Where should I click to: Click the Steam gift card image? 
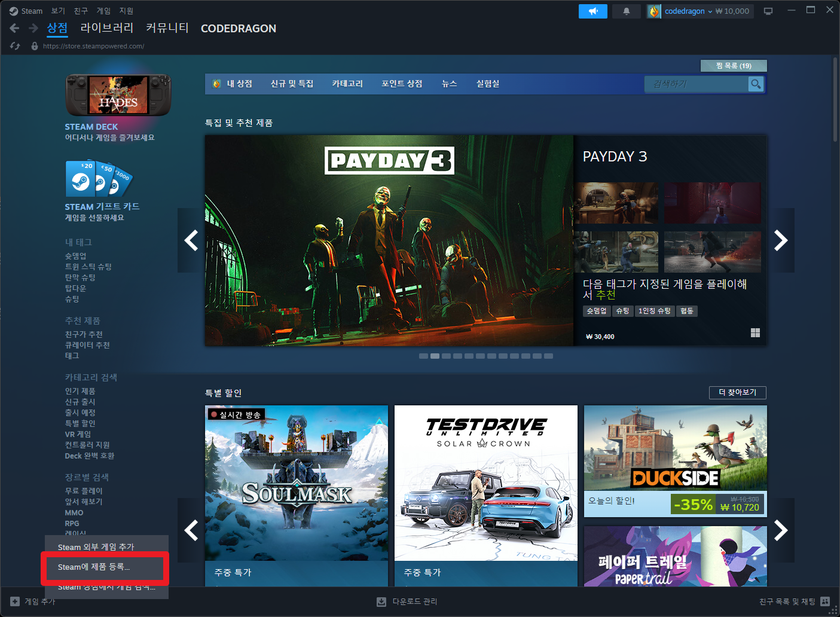point(99,178)
